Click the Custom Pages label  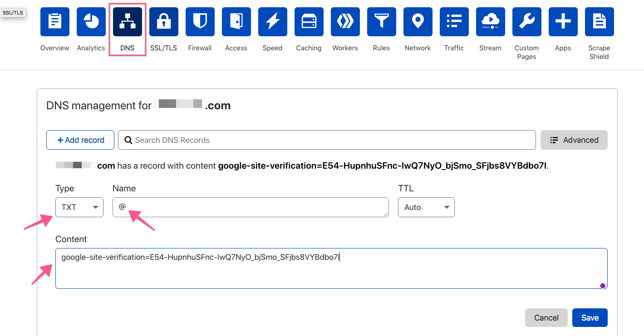[x=527, y=52]
